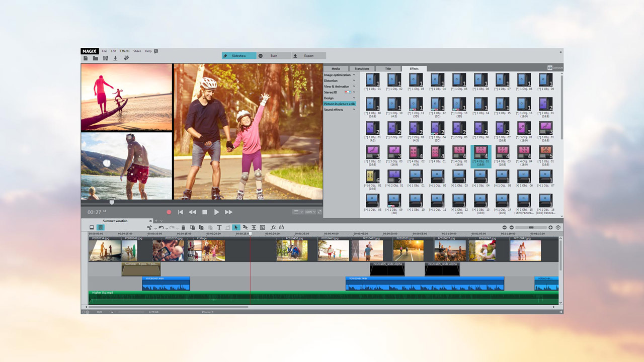The height and width of the screenshot is (362, 644).
Task: Click the red record button
Action: pyautogui.click(x=169, y=212)
